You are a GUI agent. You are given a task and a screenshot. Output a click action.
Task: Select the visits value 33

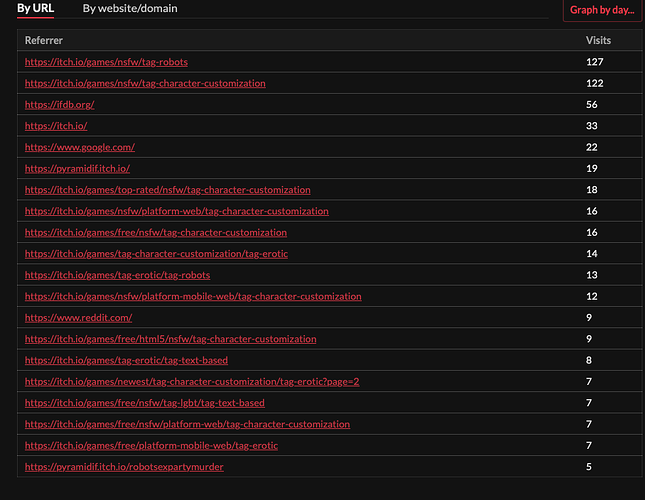592,126
